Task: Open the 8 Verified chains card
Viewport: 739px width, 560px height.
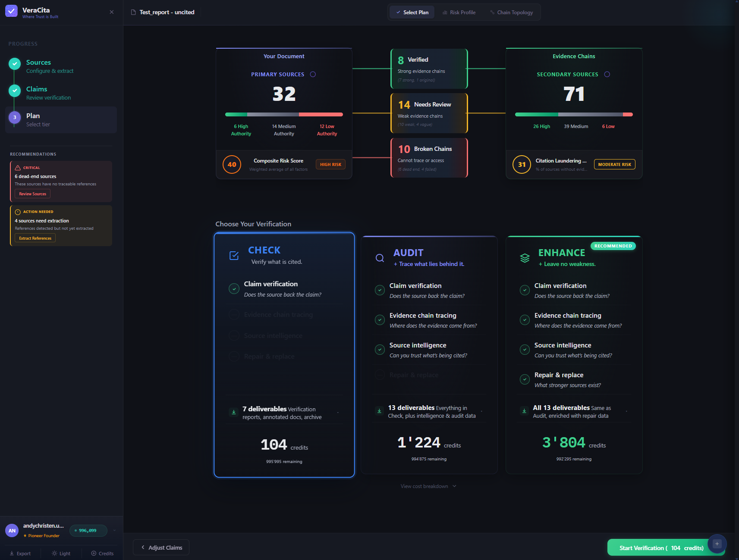Action: pyautogui.click(x=429, y=69)
